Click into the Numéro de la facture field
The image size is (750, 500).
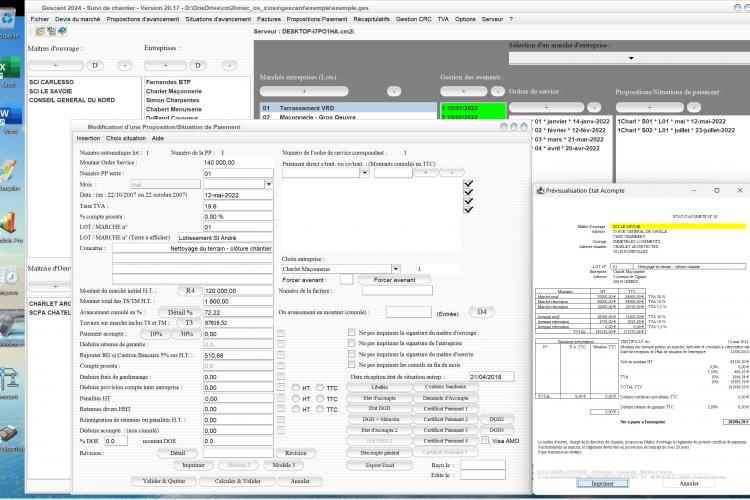[397, 290]
